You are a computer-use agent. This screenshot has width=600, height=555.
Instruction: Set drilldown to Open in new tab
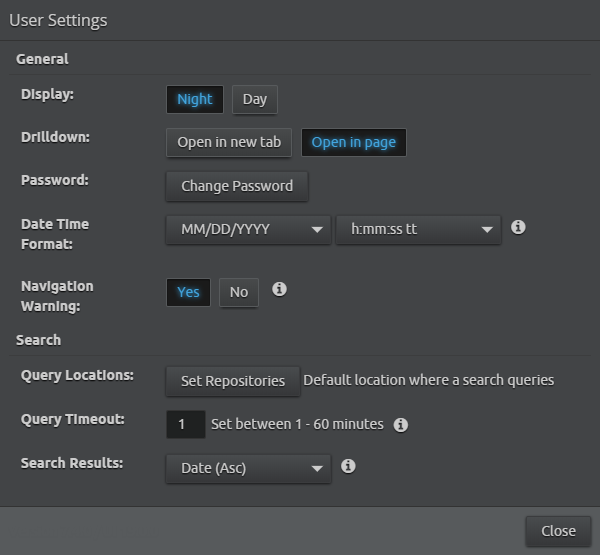(229, 142)
